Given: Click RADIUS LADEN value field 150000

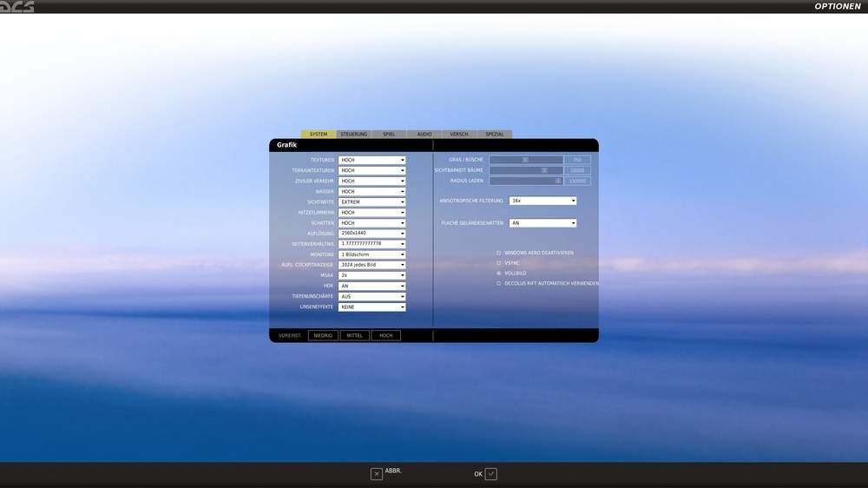Looking at the screenshot, I should 577,181.
